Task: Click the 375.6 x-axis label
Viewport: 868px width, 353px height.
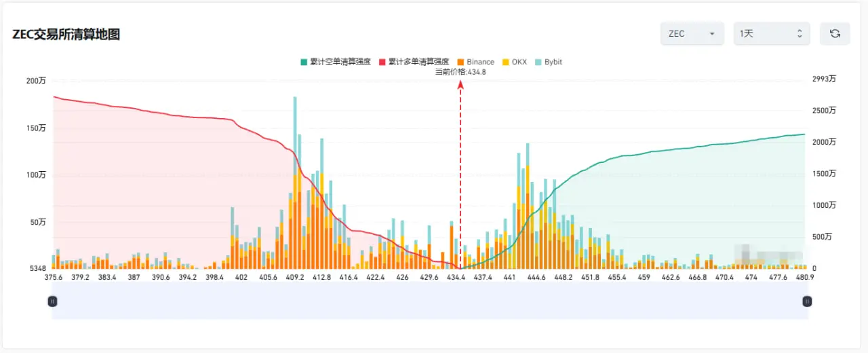Action: (x=54, y=277)
